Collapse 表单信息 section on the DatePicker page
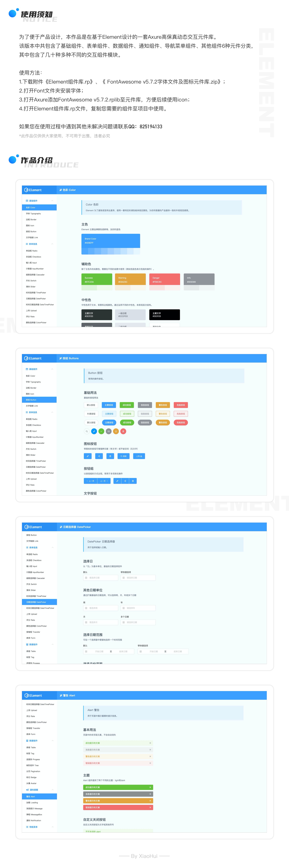Viewport: 289px width, 868px height. point(53,548)
